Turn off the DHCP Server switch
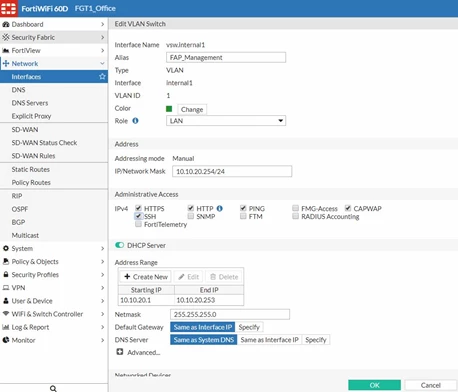 click(x=119, y=245)
